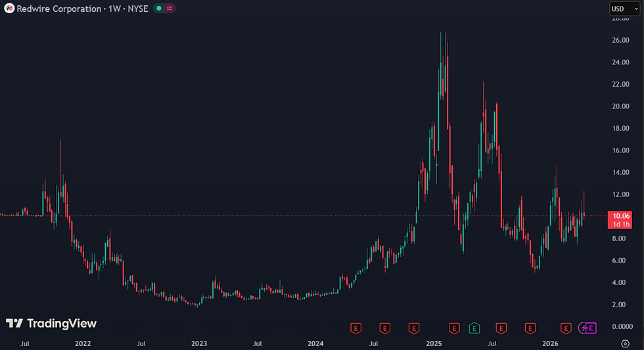644x350 pixels.
Task: Click the pink approximate-data wave icon
Action: pyautogui.click(x=170, y=8)
